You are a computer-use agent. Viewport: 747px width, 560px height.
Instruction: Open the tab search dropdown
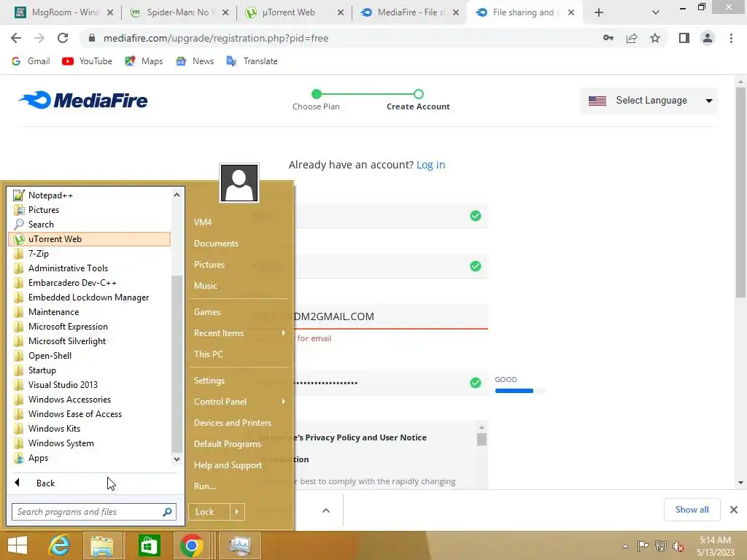656,13
